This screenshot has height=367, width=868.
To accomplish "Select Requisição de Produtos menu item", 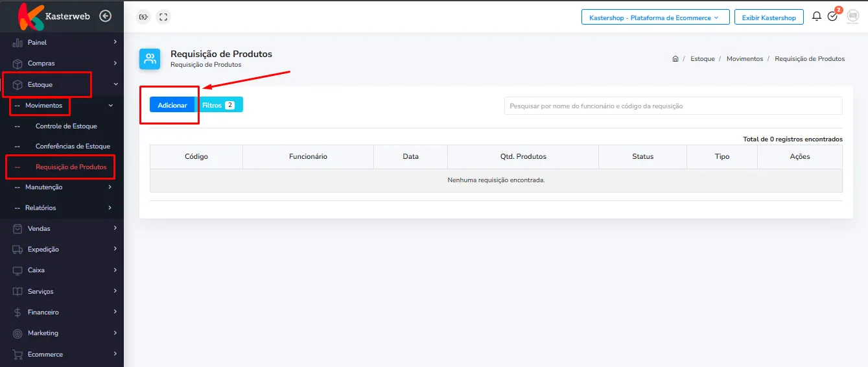I will (x=71, y=167).
